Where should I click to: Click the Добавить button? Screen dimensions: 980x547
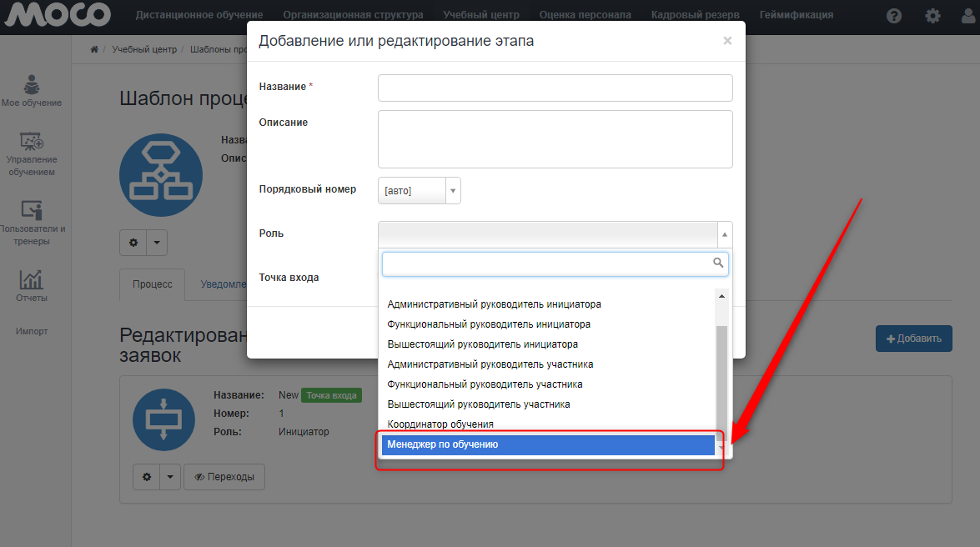tap(914, 339)
